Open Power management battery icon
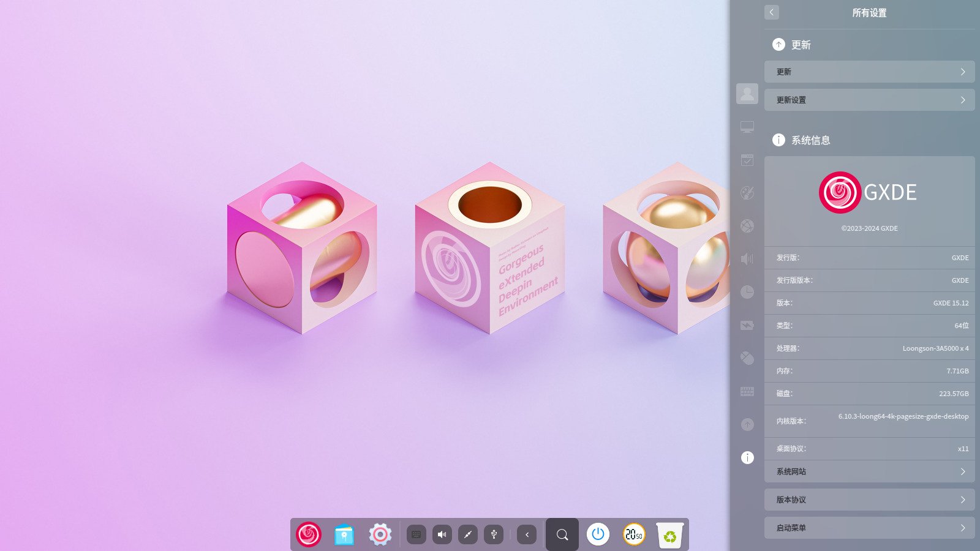The height and width of the screenshot is (551, 980). click(747, 325)
